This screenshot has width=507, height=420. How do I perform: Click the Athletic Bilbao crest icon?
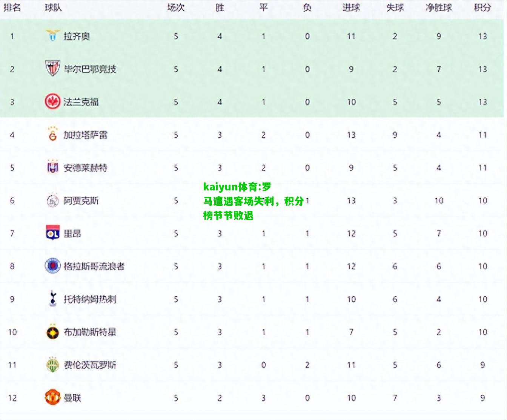(x=52, y=69)
